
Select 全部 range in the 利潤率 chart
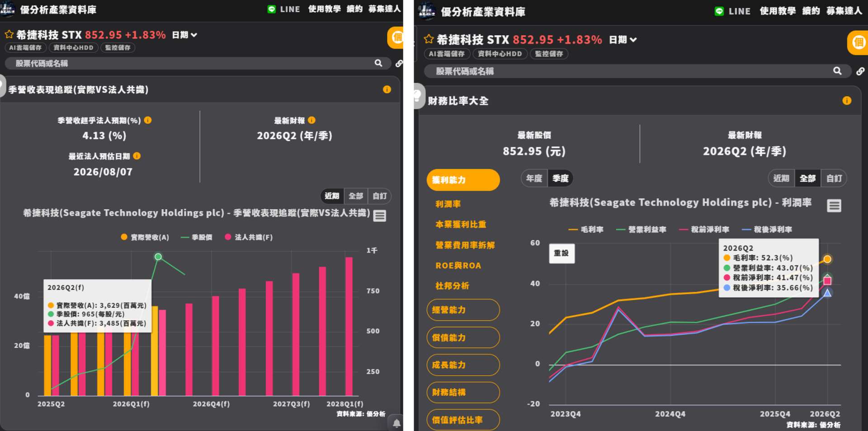808,178
